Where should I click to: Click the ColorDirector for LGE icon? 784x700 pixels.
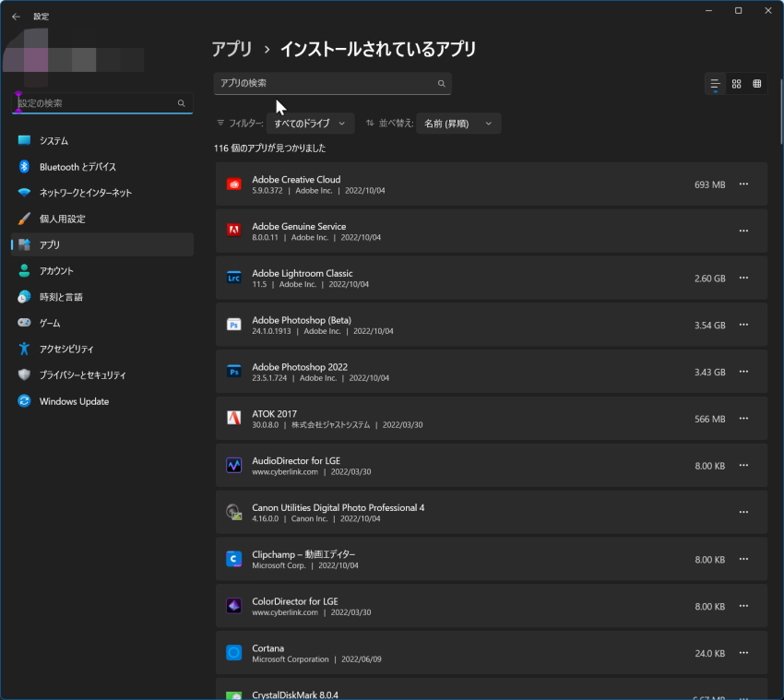pyautogui.click(x=234, y=606)
